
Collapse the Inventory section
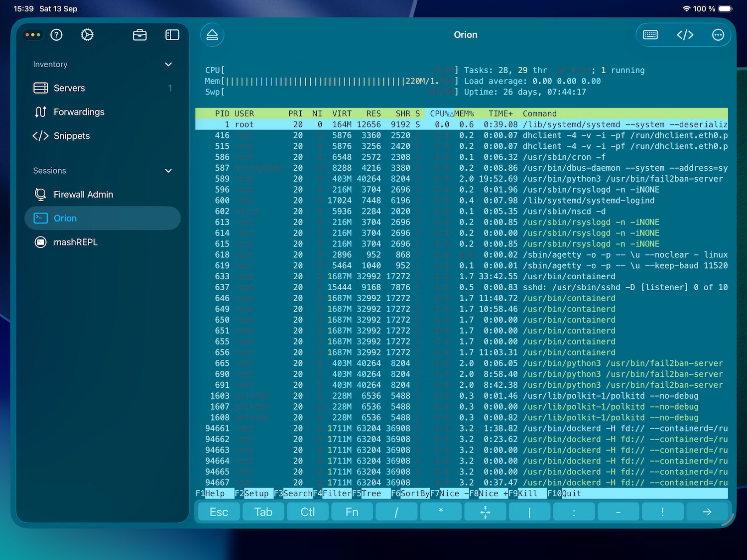click(x=168, y=64)
